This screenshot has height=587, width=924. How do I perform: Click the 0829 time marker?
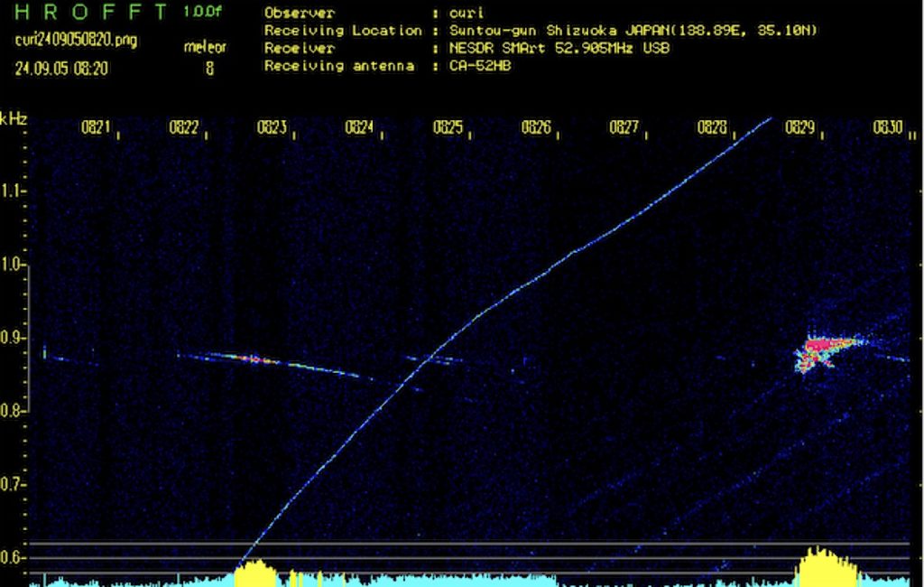[x=799, y=128]
